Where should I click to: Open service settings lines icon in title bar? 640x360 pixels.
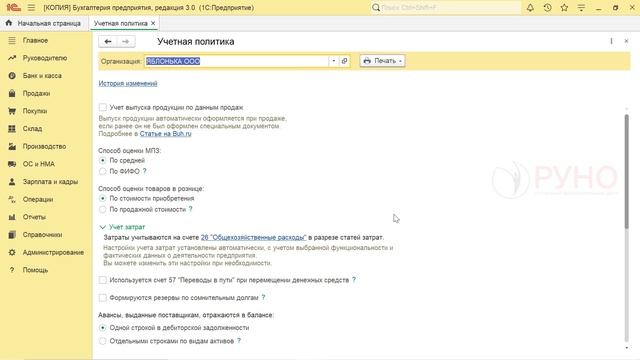[x=581, y=7]
